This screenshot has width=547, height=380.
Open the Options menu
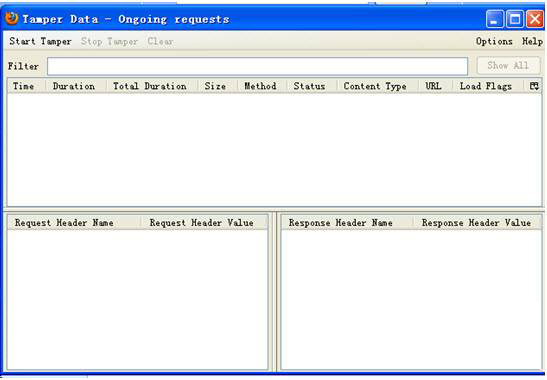click(x=494, y=42)
